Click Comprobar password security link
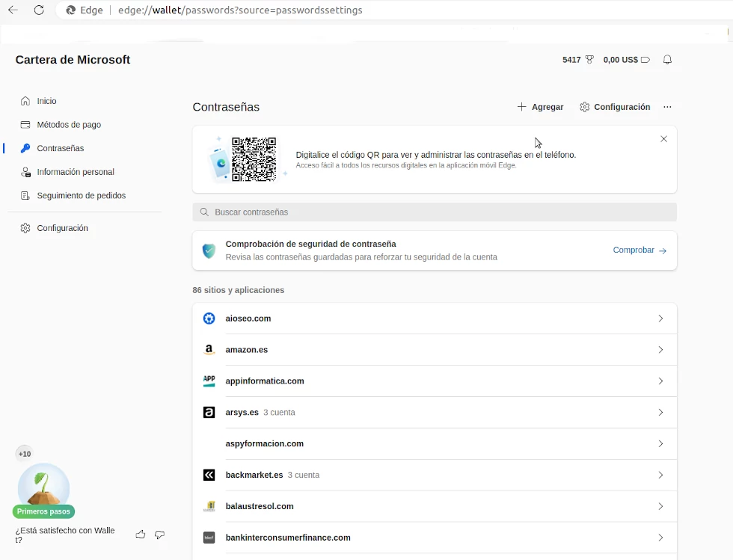Viewport: 733px width, 560px height. [640, 250]
